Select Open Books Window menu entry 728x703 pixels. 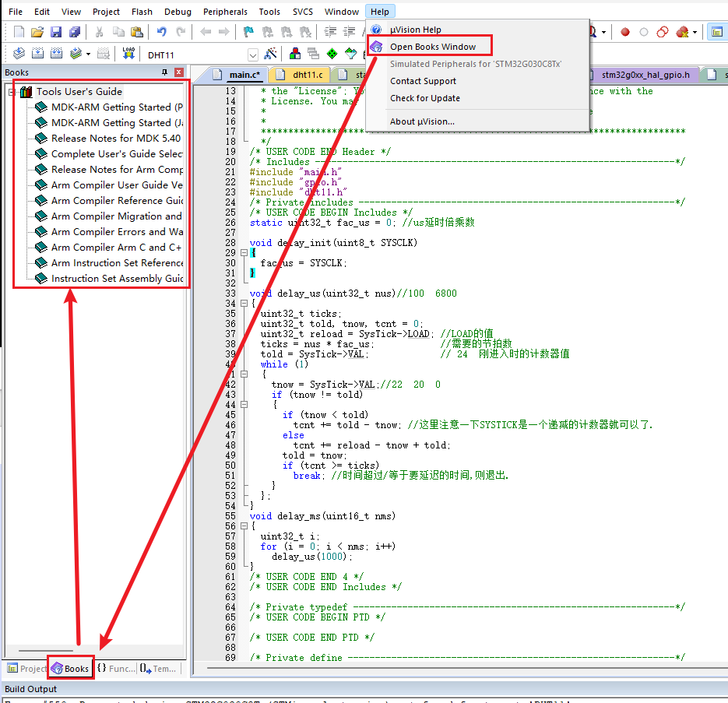coord(432,47)
